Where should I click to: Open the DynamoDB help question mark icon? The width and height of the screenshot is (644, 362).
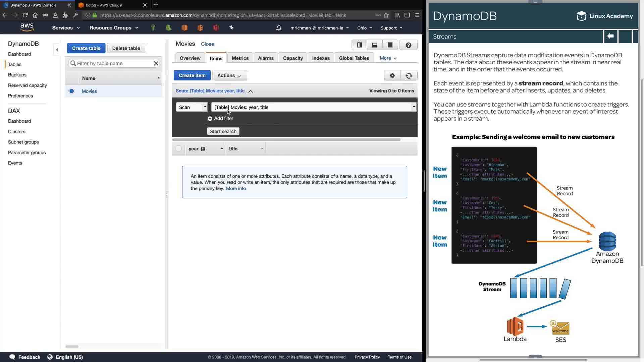pos(408,45)
